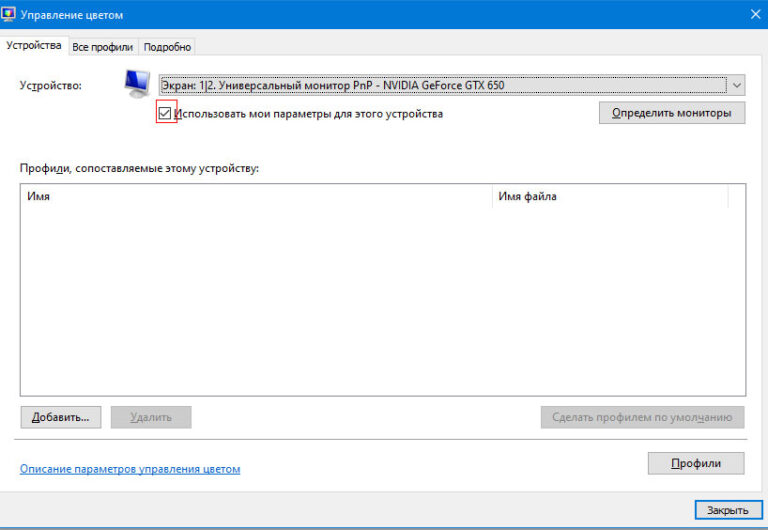Click the Закрыть button

(728, 510)
